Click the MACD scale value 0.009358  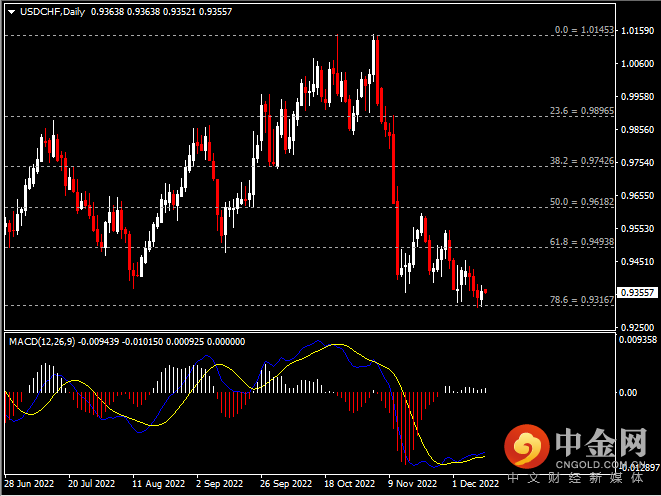tap(637, 340)
